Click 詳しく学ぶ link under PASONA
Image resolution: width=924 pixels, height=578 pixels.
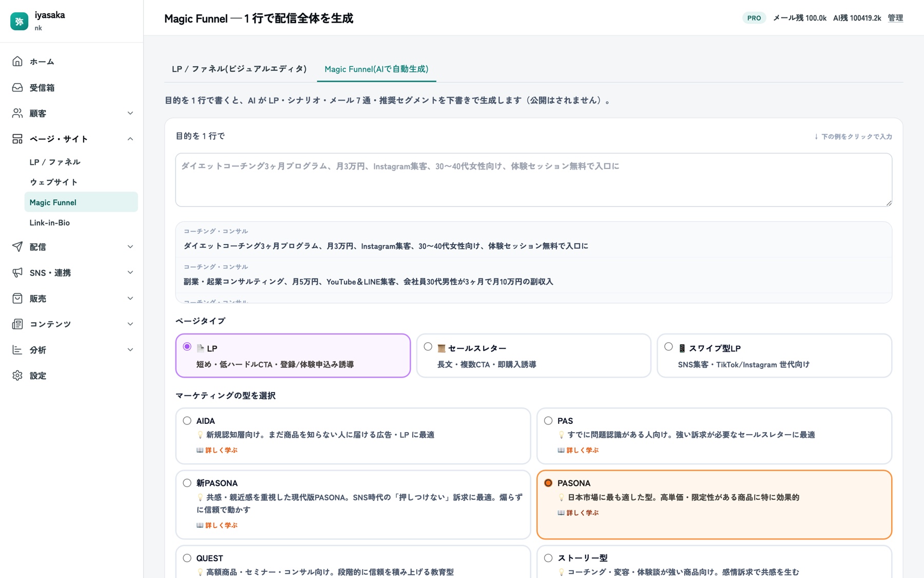click(x=583, y=513)
